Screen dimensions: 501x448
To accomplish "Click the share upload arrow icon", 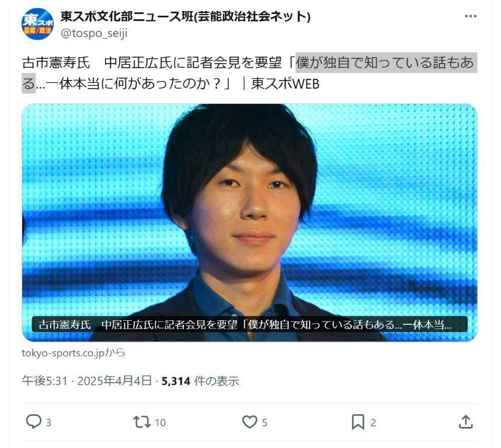I will tap(465, 422).
